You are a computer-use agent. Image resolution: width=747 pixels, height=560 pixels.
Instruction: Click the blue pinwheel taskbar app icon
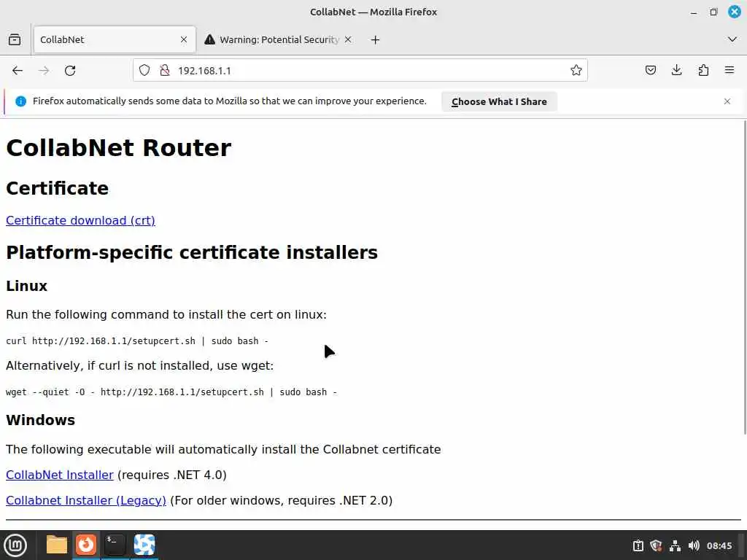tap(144, 545)
